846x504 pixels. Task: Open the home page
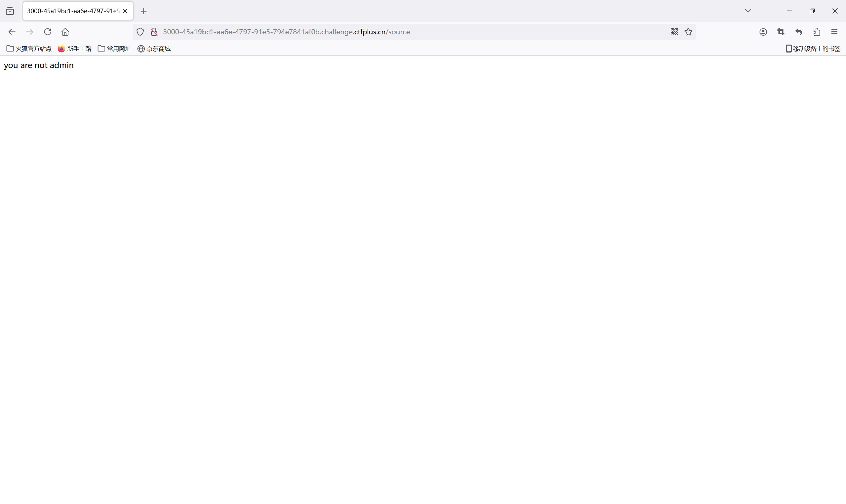pyautogui.click(x=65, y=32)
